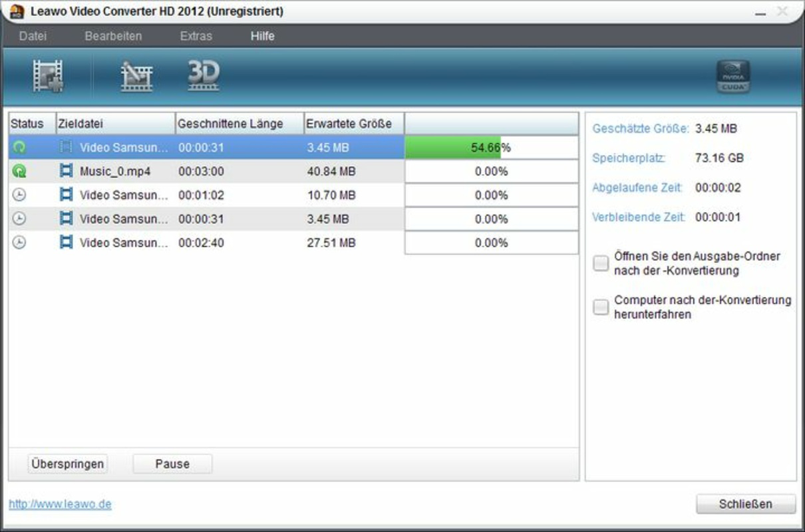Image resolution: width=805 pixels, height=532 pixels.
Task: Click the Geschätzte Größe label
Action: (641, 128)
